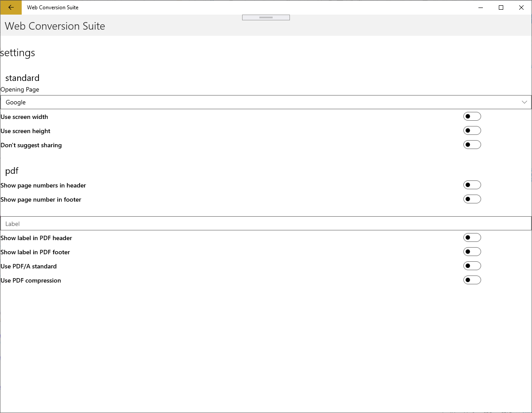Enable Use PDF compression switch
Viewport: 532px width, 413px height.
pos(472,280)
